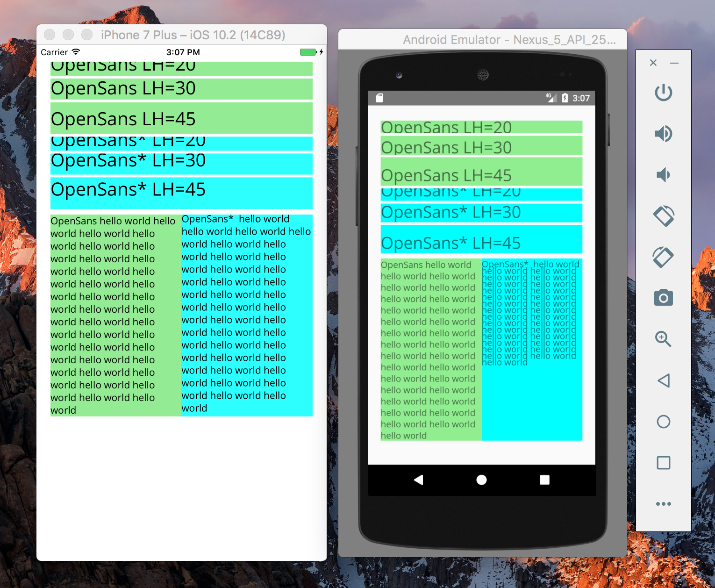Viewport: 715px width, 588px height.
Task: Tap Android 'OpenSans LH=30' green label
Action: click(481, 145)
